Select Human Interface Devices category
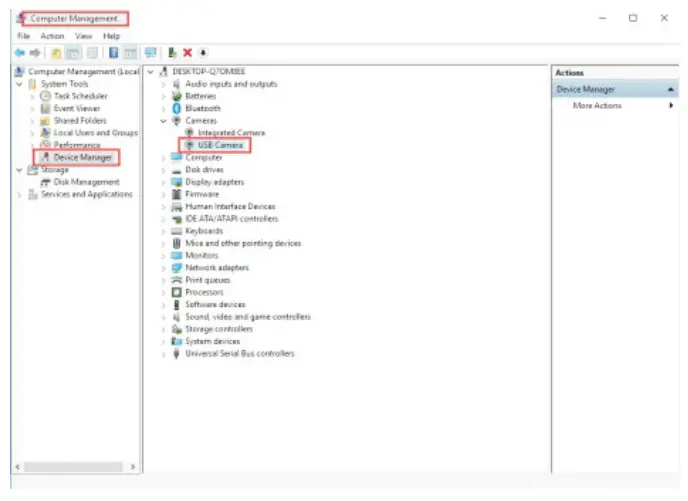Image resolution: width=688 pixels, height=501 pixels. point(230,206)
